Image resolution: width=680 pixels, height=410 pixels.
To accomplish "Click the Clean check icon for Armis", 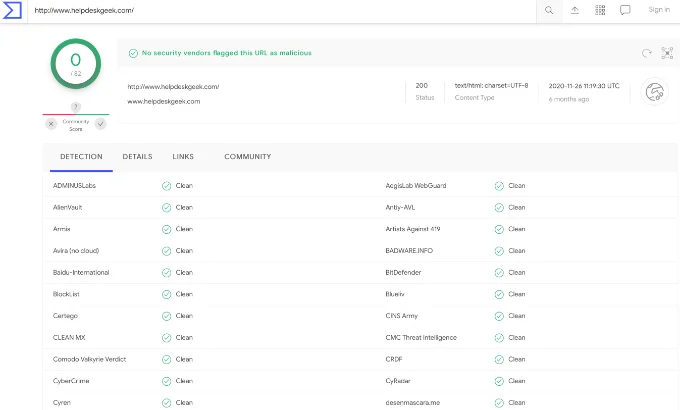I will pyautogui.click(x=167, y=230).
